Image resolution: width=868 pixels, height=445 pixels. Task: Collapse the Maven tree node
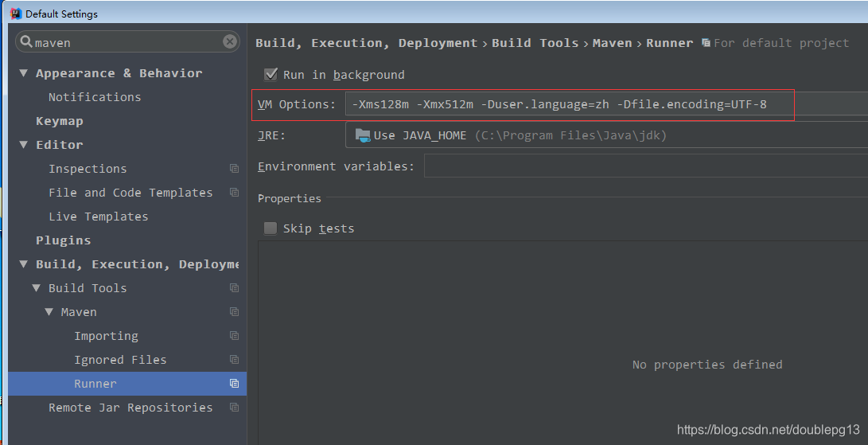coord(49,311)
